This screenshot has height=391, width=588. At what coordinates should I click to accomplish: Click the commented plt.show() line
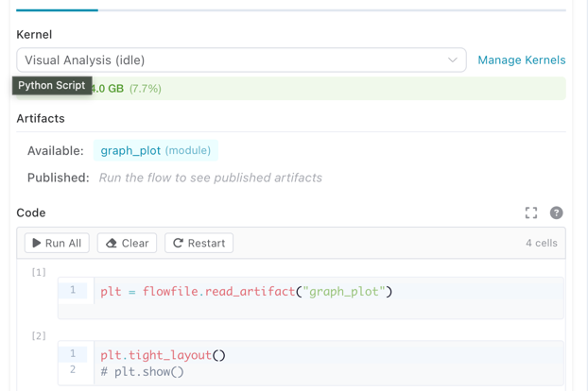142,372
